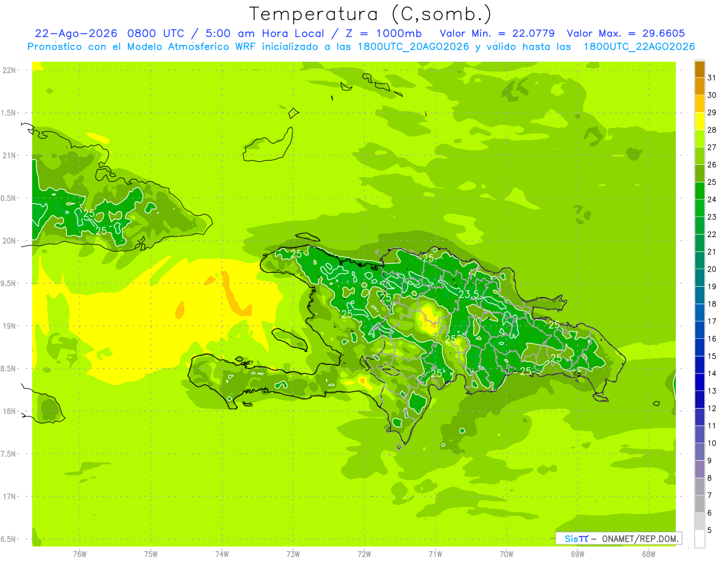Click legend value "13"
728x562 pixels.
[712, 390]
